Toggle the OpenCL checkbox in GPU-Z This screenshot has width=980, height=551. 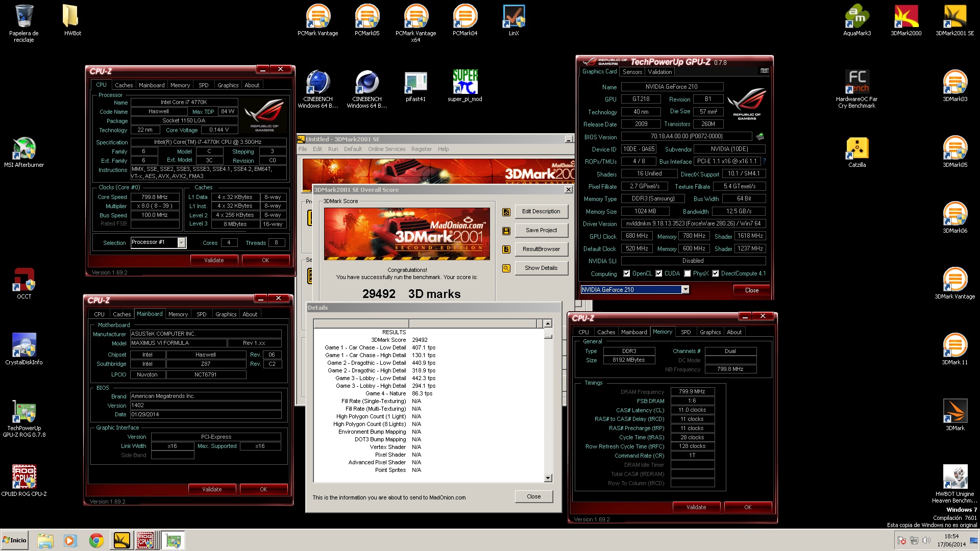[x=627, y=273]
